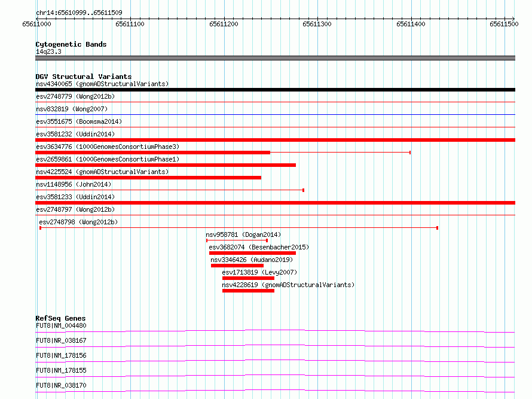Select the red bar under nsv3346426
This screenshot has height=399, width=532.
237,266
